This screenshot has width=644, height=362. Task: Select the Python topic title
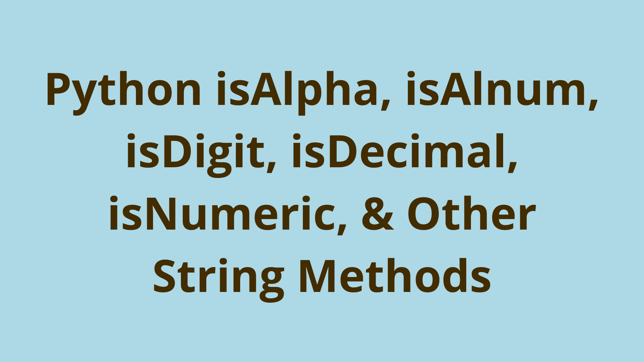tap(322, 181)
